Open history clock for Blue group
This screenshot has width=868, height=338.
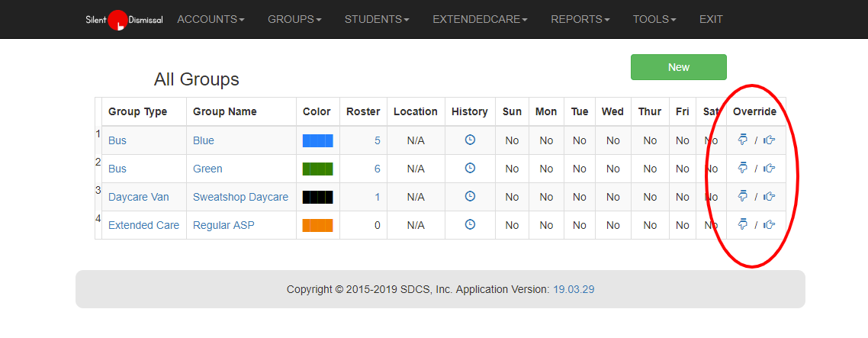point(470,140)
